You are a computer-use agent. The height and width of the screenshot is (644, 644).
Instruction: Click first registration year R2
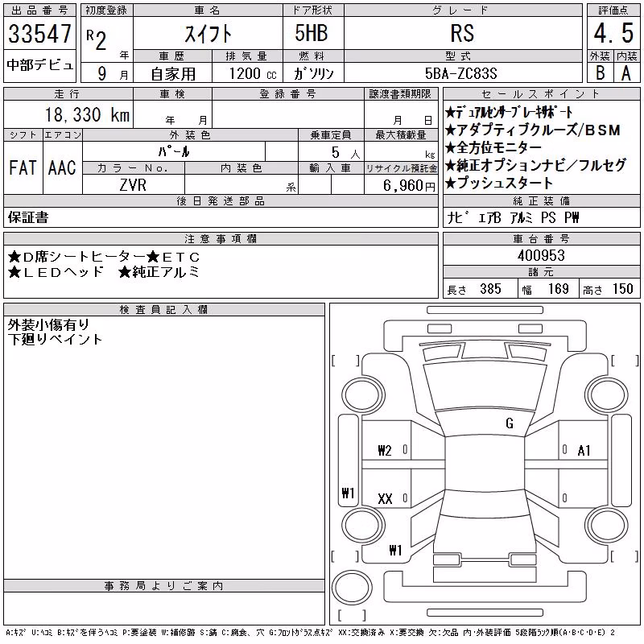coord(97,39)
